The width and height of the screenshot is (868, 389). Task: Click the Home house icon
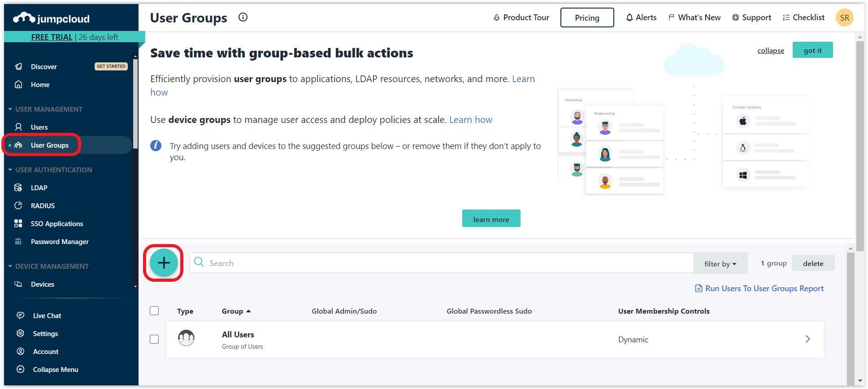point(18,84)
